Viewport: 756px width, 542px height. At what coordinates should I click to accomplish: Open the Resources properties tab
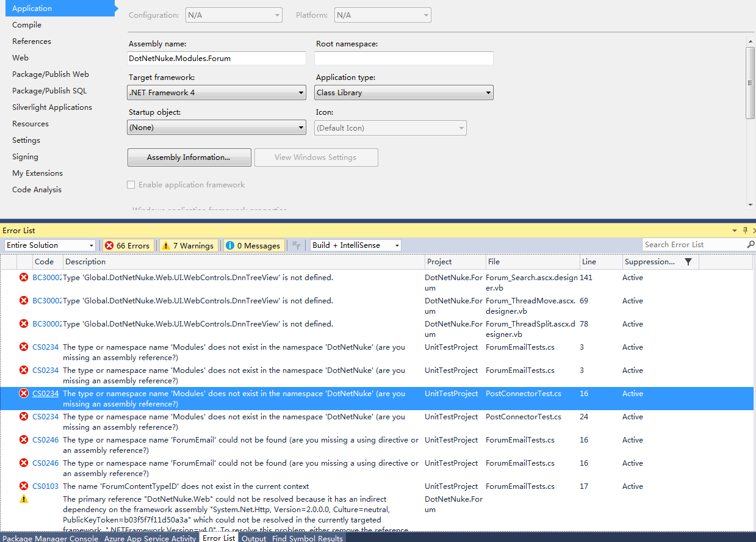pos(31,124)
